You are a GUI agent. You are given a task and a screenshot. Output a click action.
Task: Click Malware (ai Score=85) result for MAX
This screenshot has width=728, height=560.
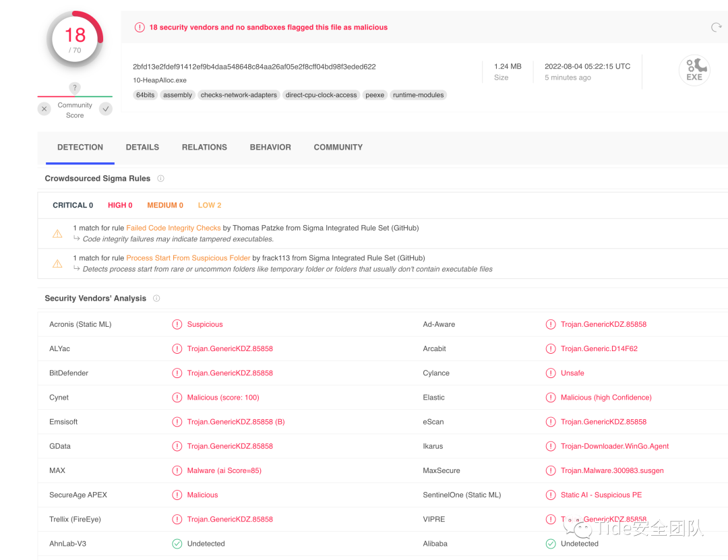[x=224, y=470]
